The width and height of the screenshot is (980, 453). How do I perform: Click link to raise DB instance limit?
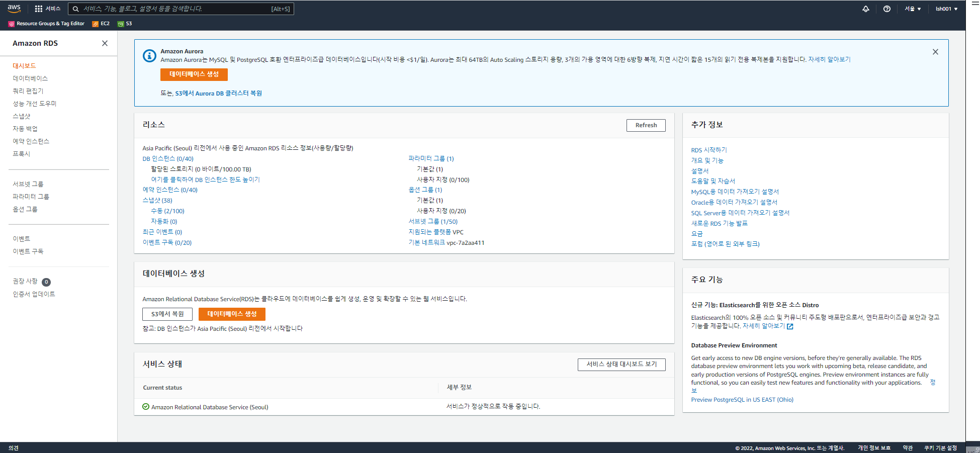[205, 179]
